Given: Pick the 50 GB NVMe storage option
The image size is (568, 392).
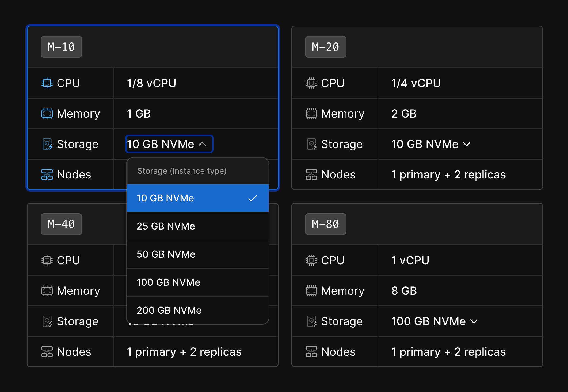Looking at the screenshot, I should click(197, 254).
